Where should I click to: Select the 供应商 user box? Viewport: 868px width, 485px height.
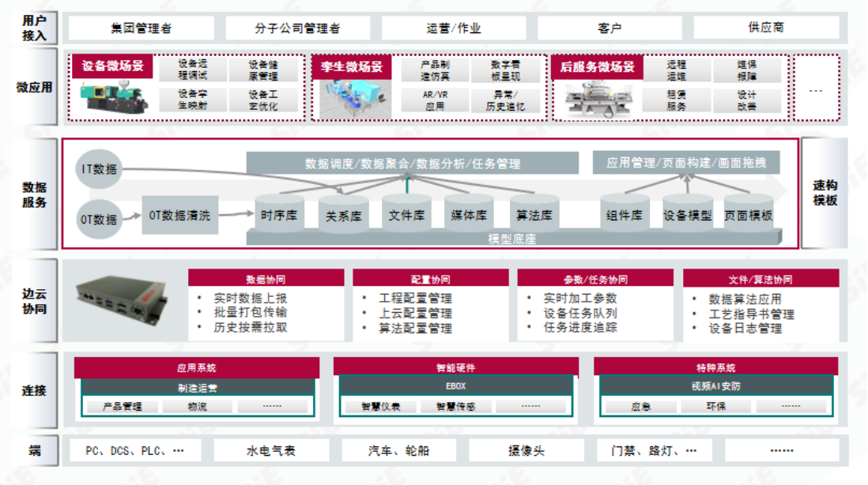click(766, 27)
